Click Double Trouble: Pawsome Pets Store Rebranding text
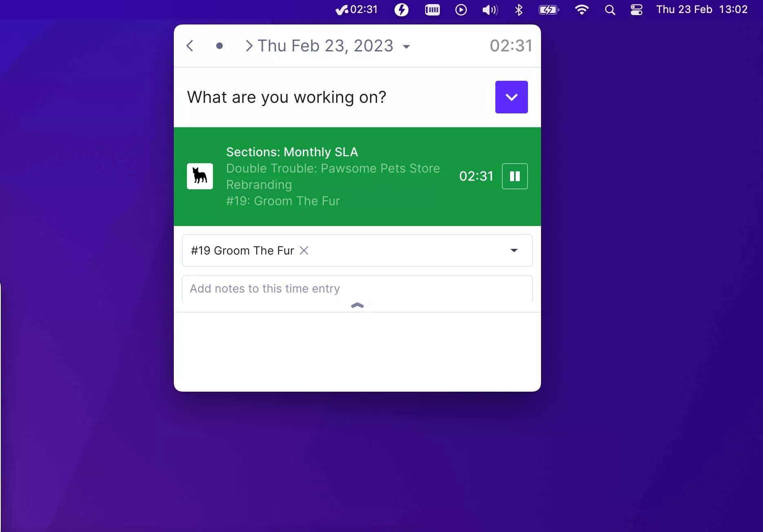763x532 pixels. pyautogui.click(x=333, y=176)
